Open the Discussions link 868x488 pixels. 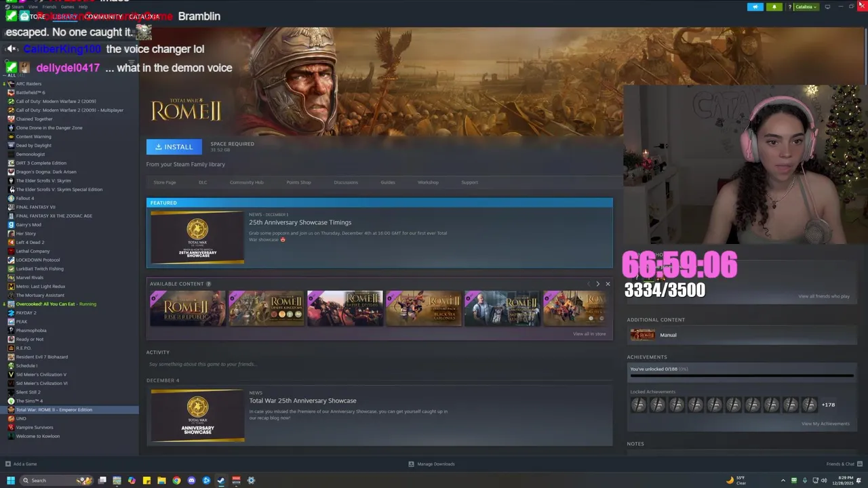[346, 182]
